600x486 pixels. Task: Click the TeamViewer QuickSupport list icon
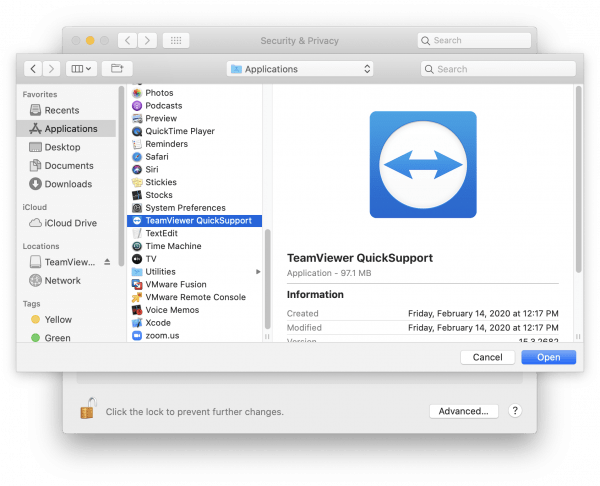coord(137,221)
